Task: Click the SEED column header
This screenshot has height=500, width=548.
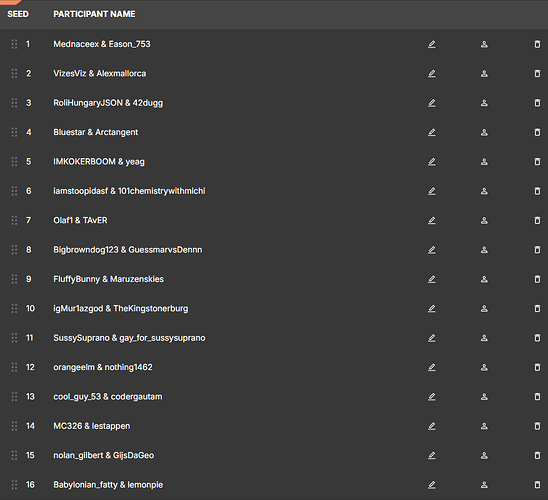Action: click(x=18, y=14)
